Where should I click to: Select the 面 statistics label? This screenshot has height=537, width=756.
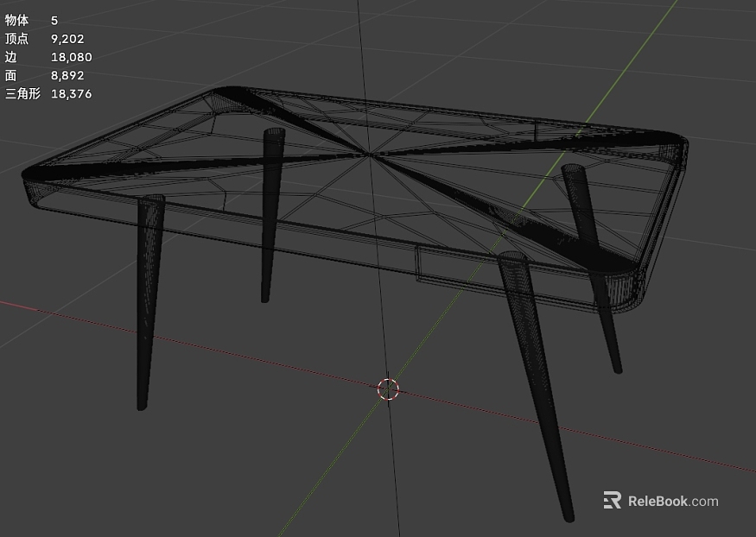click(x=10, y=75)
